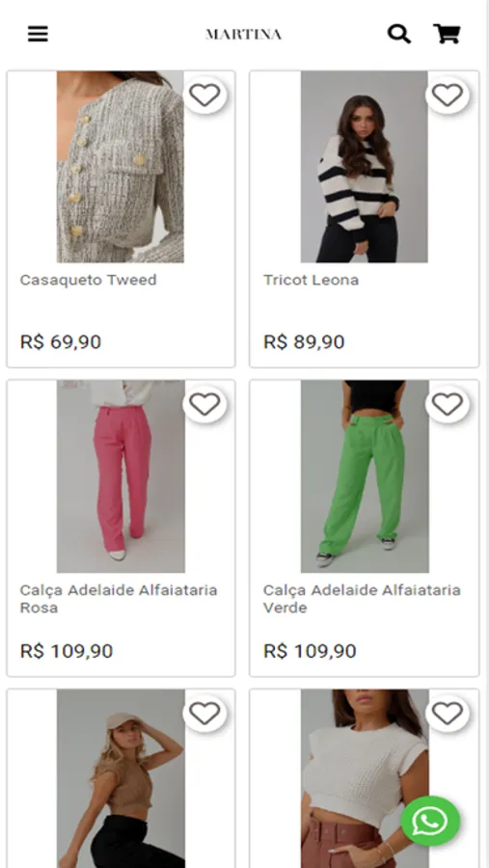View the pink trousers product photo
Viewport: 489px width, 868px height.
tap(121, 476)
